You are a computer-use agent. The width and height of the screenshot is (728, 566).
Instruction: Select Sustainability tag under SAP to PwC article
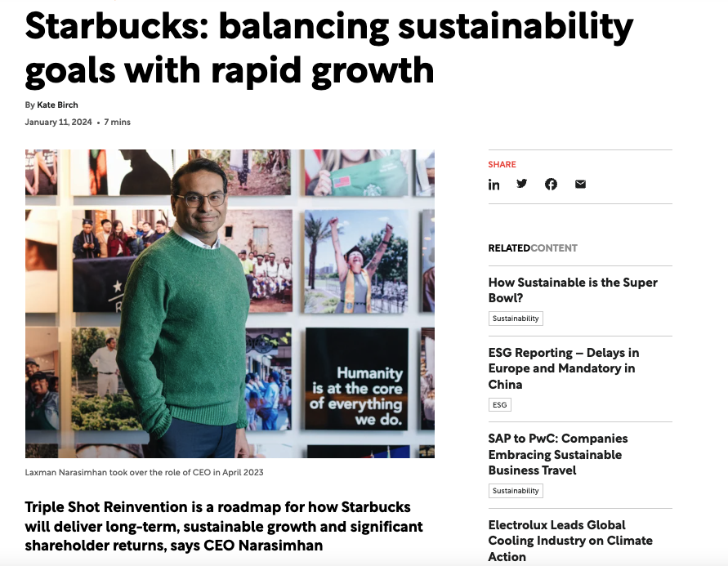(516, 491)
